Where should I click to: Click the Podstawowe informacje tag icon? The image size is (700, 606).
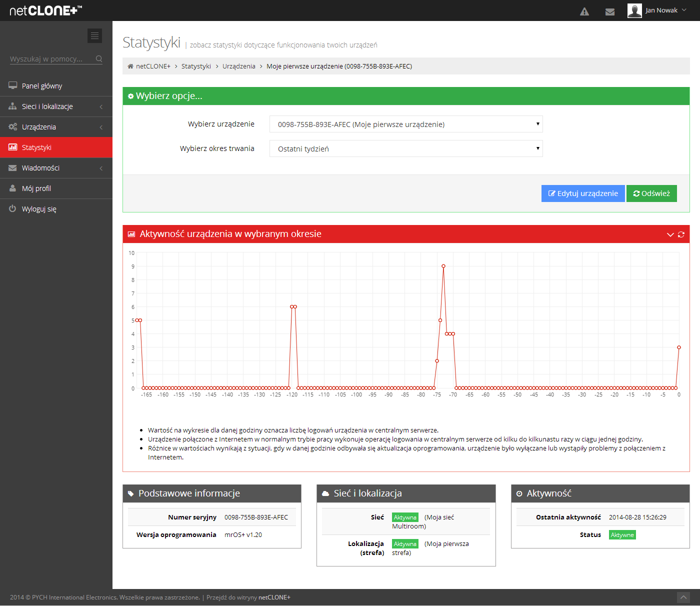(x=131, y=493)
